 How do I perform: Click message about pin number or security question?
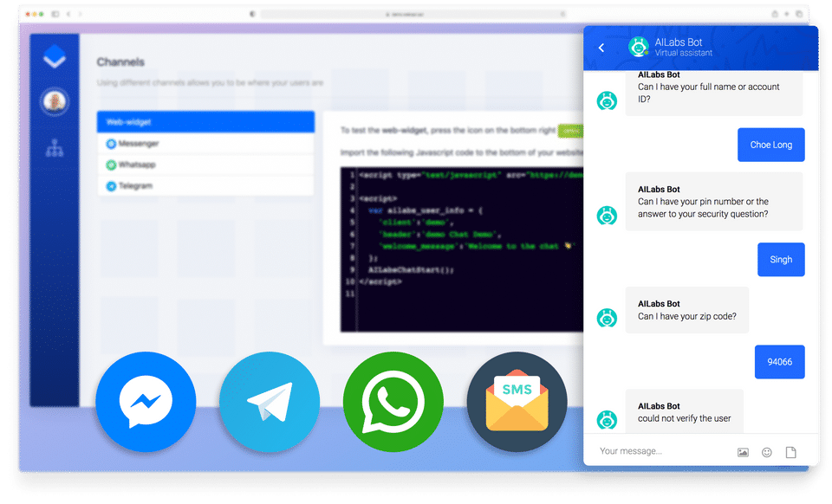[713, 202]
